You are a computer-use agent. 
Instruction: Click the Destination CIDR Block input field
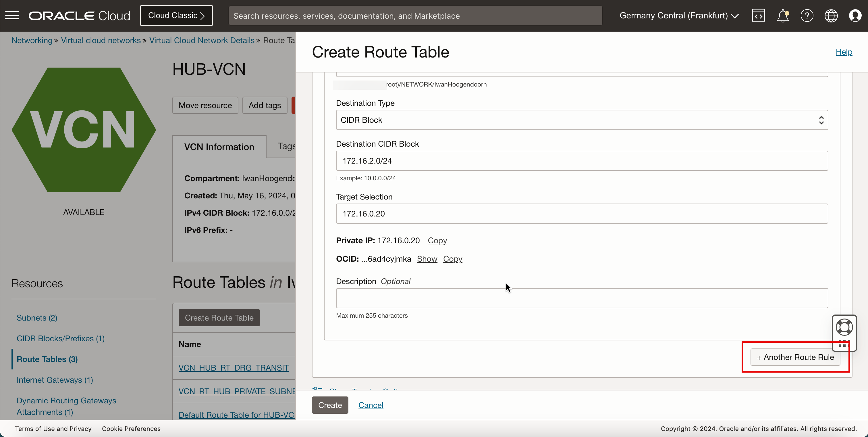coord(582,161)
